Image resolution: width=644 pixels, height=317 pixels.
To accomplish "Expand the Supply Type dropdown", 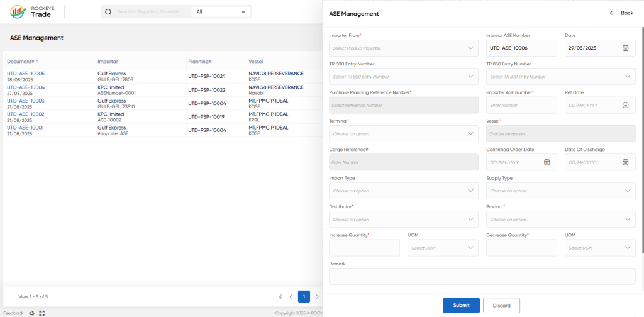I will [x=560, y=191].
